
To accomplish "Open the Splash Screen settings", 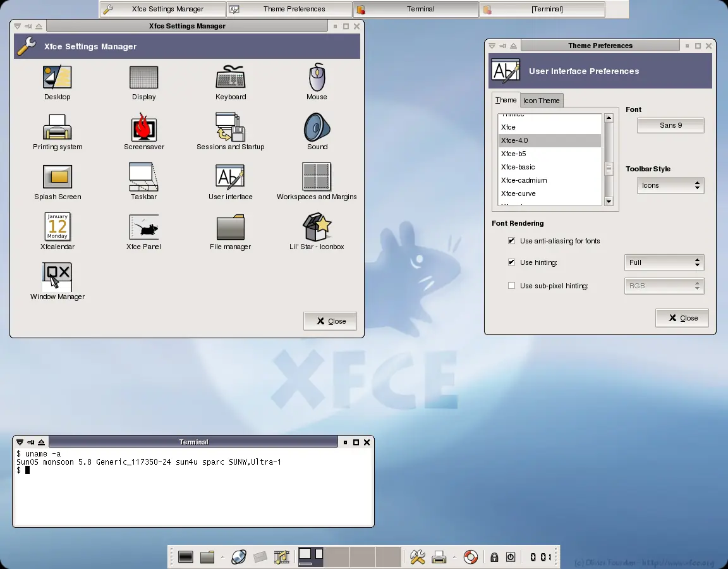I will coord(57,177).
